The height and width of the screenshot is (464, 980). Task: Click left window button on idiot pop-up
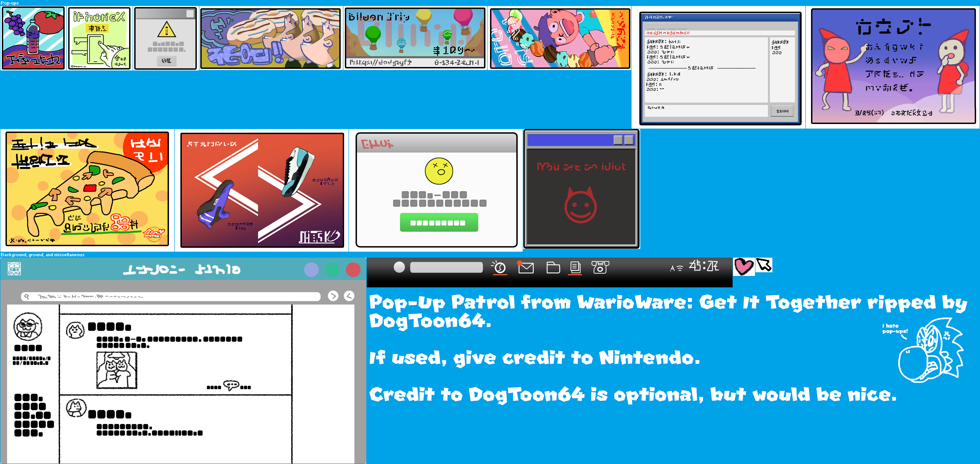pyautogui.click(x=618, y=140)
